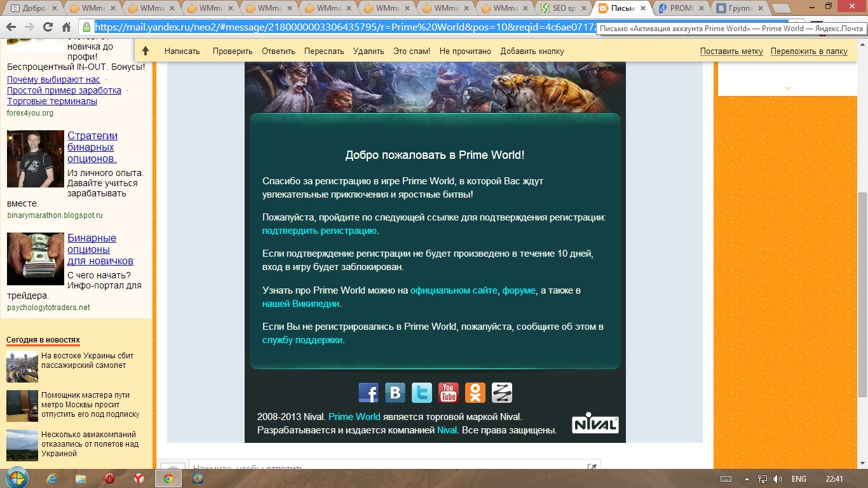Screen dimensions: 868x488
Task: Open news 'Помощник мастера пути метро Москвы'
Action: point(90,404)
